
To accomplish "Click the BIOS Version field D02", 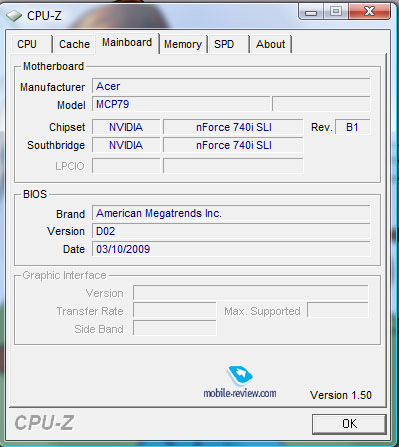I will click(231, 231).
